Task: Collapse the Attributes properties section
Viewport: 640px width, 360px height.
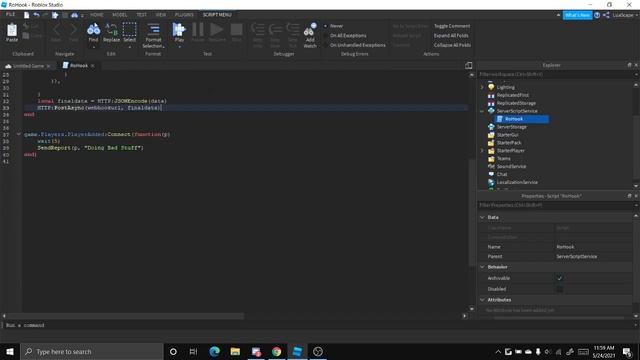Action: pos(482,300)
